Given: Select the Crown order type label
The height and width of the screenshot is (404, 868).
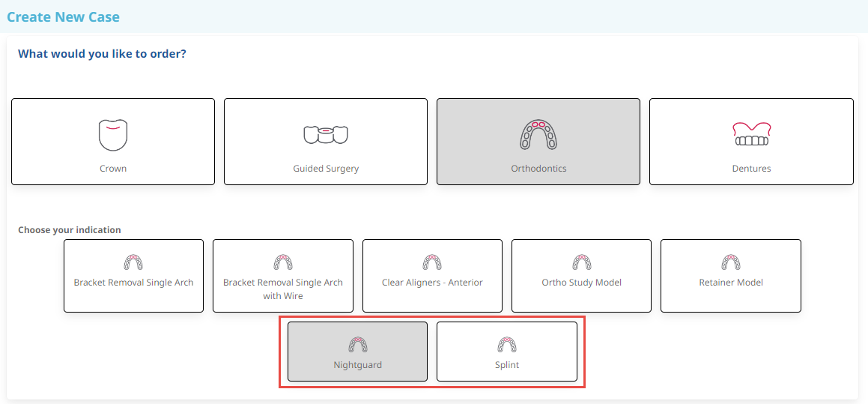Looking at the screenshot, I should point(113,169).
